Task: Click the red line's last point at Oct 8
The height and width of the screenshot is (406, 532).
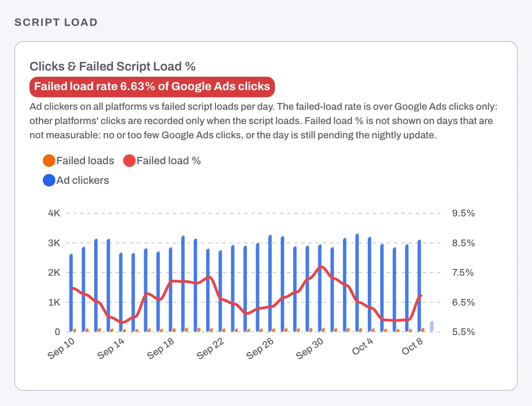Action: (x=421, y=296)
